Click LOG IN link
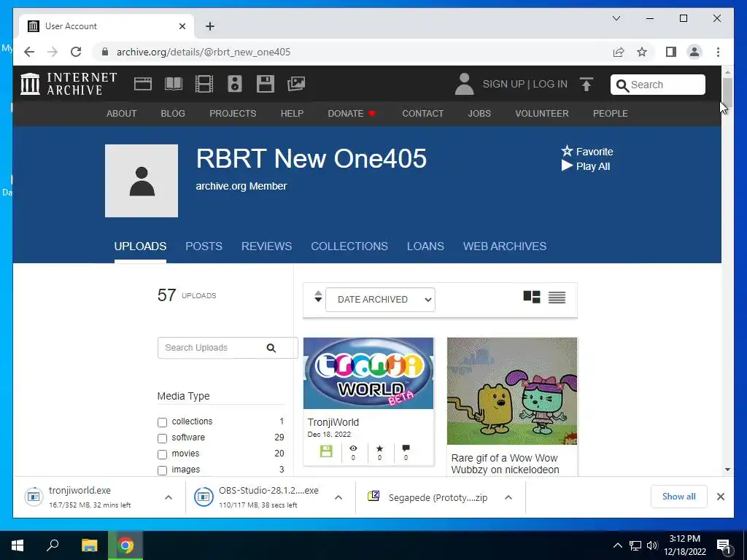Image resolution: width=747 pixels, height=560 pixels. click(x=550, y=85)
